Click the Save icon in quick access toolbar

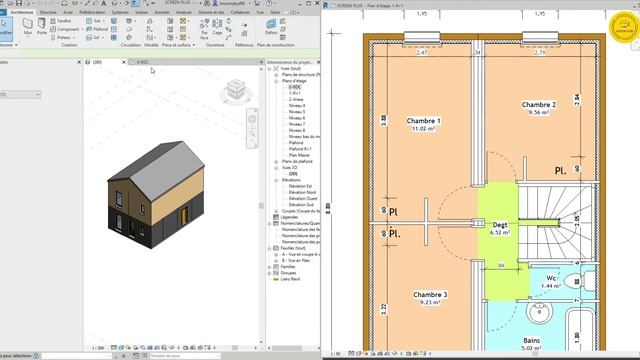click(x=19, y=3)
